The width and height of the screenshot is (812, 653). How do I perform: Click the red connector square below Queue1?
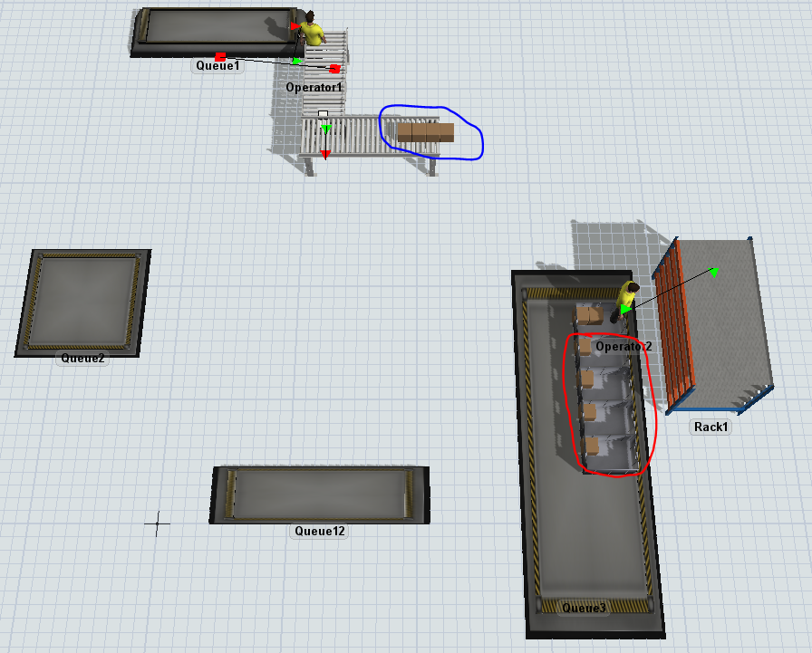220,56
